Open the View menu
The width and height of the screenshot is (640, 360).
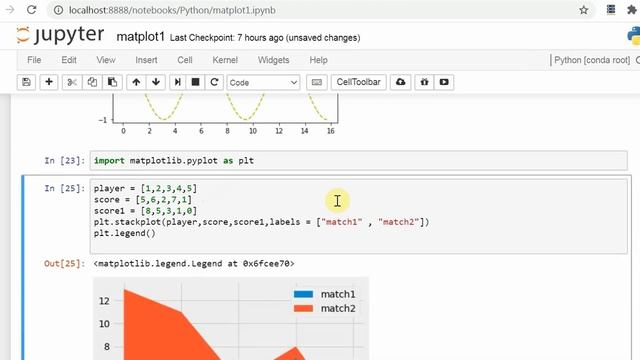[x=106, y=60]
